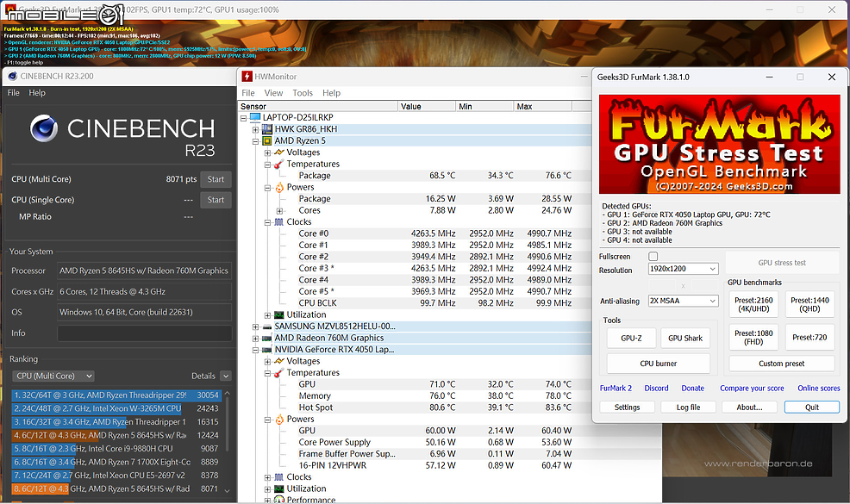The image size is (850, 504).
Task: Click the AMD Radeon 760M Graphics card icon
Action: (x=266, y=338)
